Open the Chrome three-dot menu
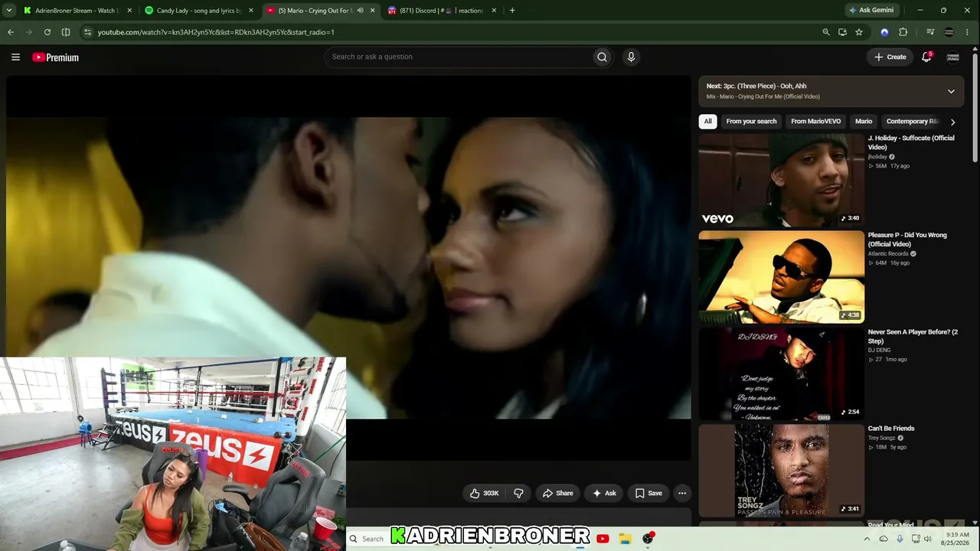This screenshot has height=551, width=980. (969, 32)
